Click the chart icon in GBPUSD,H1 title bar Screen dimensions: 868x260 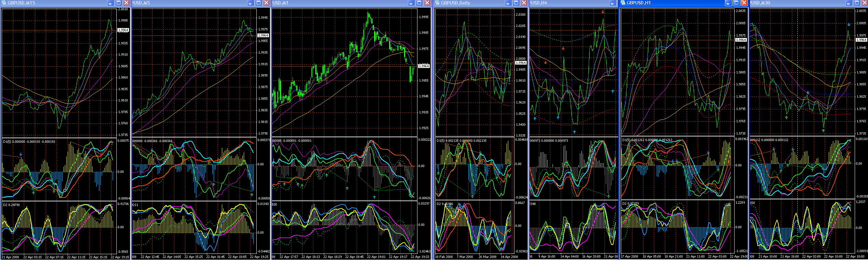(623, 3)
